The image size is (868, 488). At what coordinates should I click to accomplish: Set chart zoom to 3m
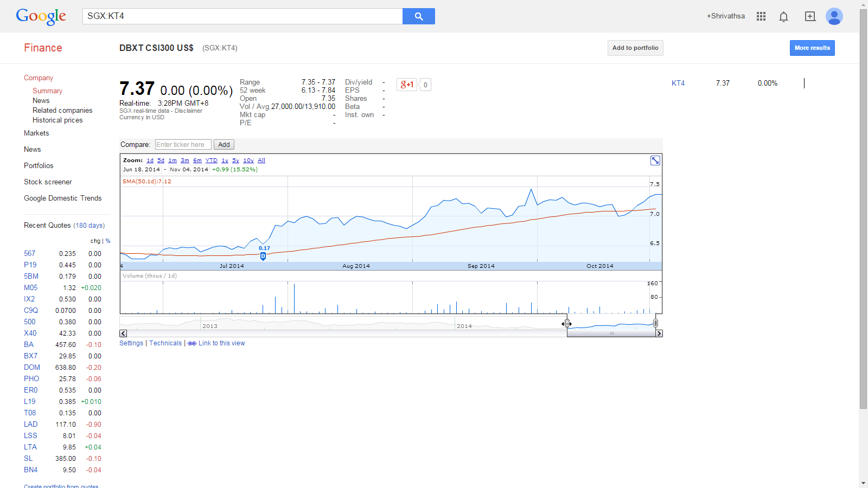coord(185,160)
